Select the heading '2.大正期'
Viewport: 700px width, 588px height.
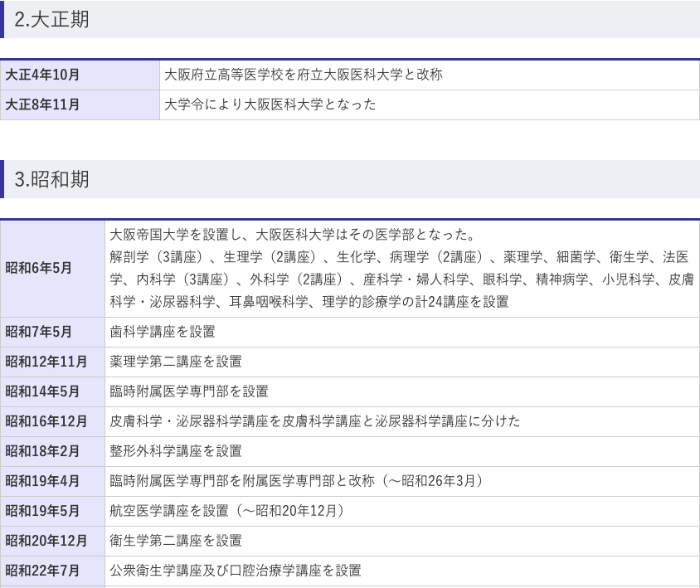pos(51,19)
